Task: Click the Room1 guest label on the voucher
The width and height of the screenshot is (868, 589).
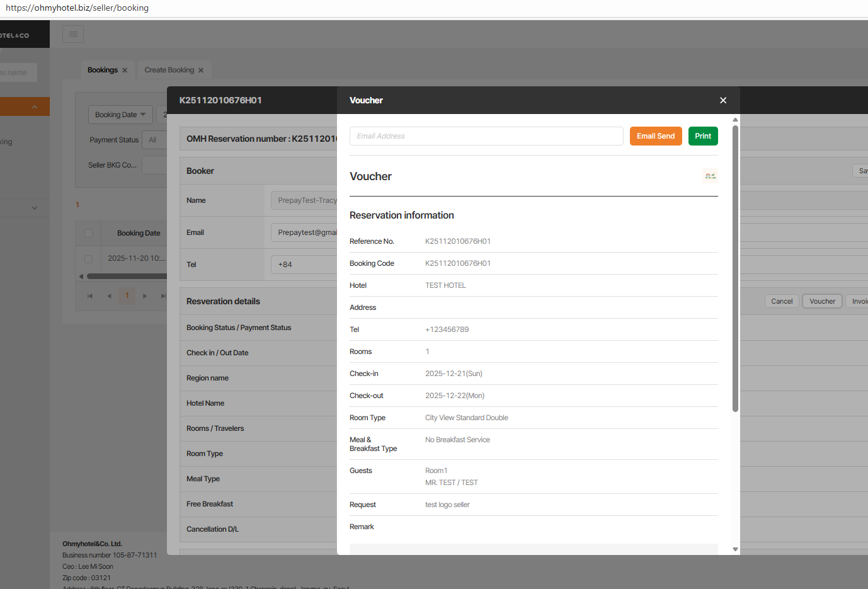Action: click(437, 471)
